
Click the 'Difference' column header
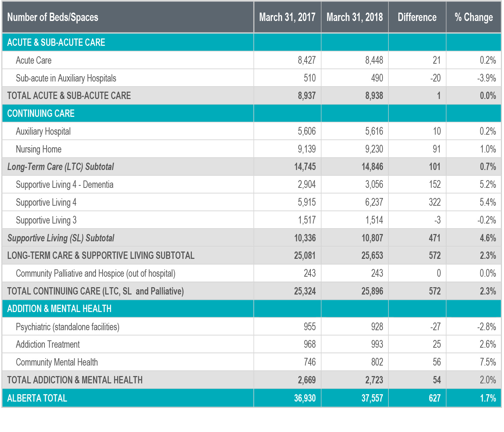[x=417, y=17]
